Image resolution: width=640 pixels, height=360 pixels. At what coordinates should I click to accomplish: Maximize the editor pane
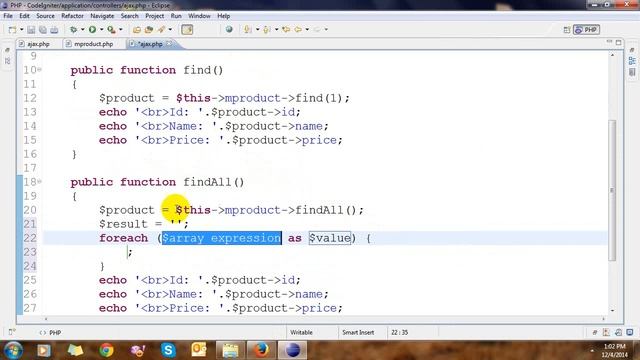(619, 42)
